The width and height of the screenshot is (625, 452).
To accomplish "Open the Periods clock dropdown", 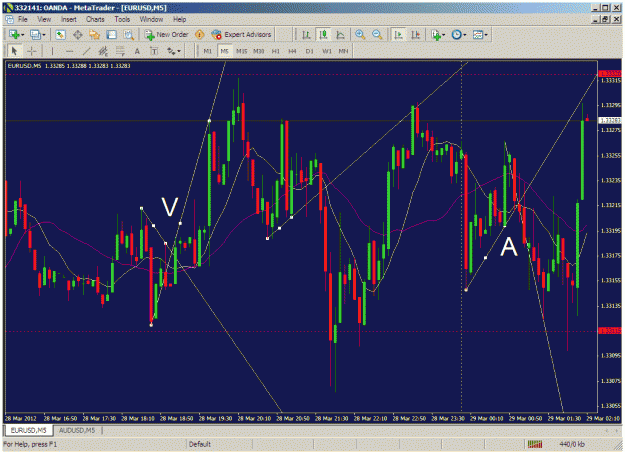I will tap(459, 35).
